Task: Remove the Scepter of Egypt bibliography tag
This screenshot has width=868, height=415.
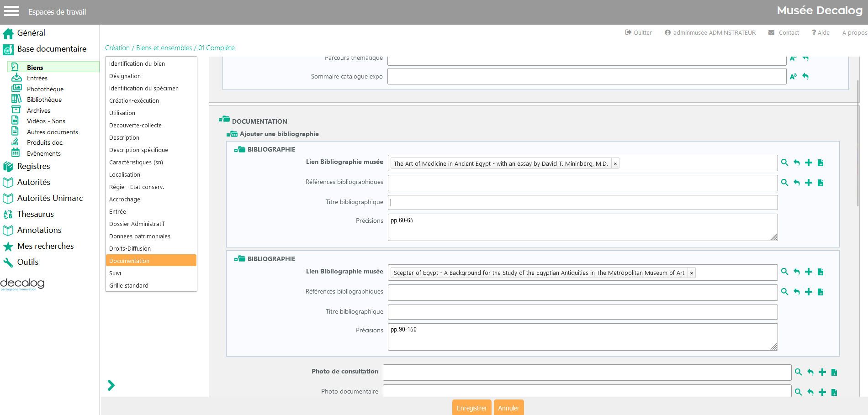Action: tap(692, 273)
